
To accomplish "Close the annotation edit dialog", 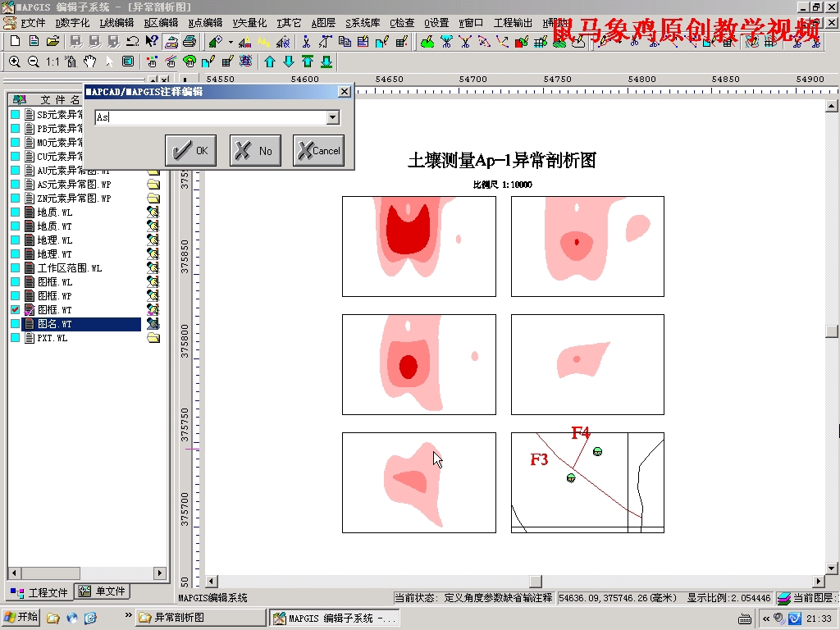I will 345,92.
